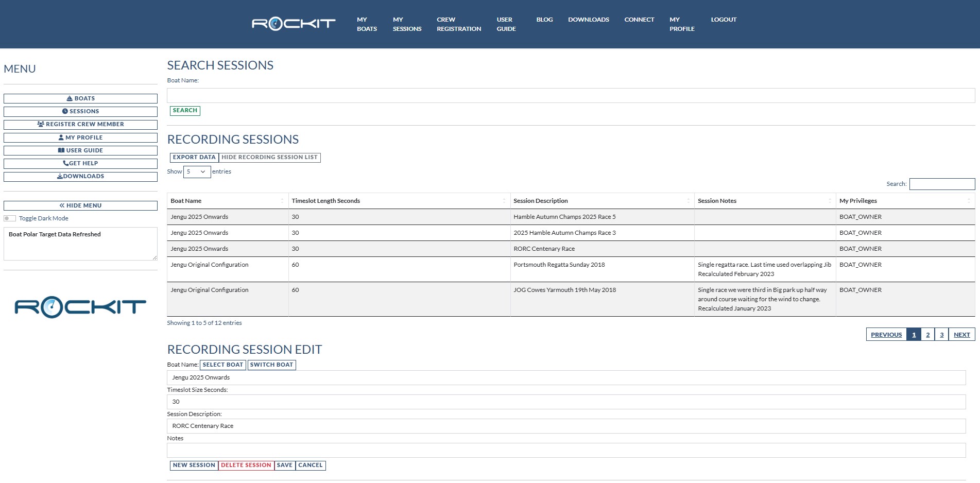Toggle Dark Mode switch
This screenshot has width=980, height=483.
tap(10, 218)
